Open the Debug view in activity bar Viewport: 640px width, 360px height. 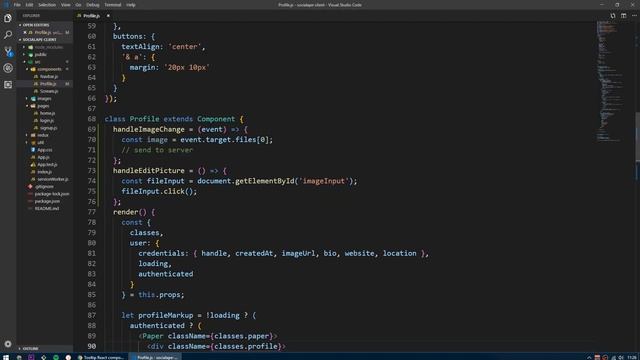[x=8, y=68]
